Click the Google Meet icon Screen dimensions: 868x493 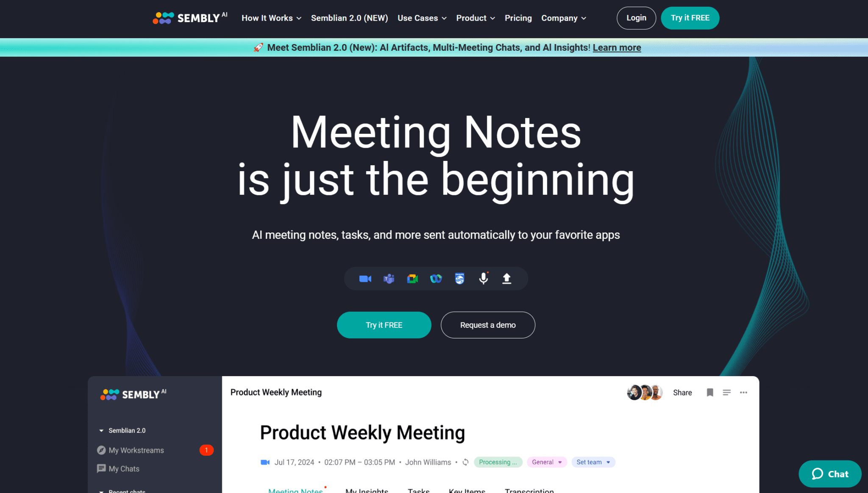click(412, 279)
